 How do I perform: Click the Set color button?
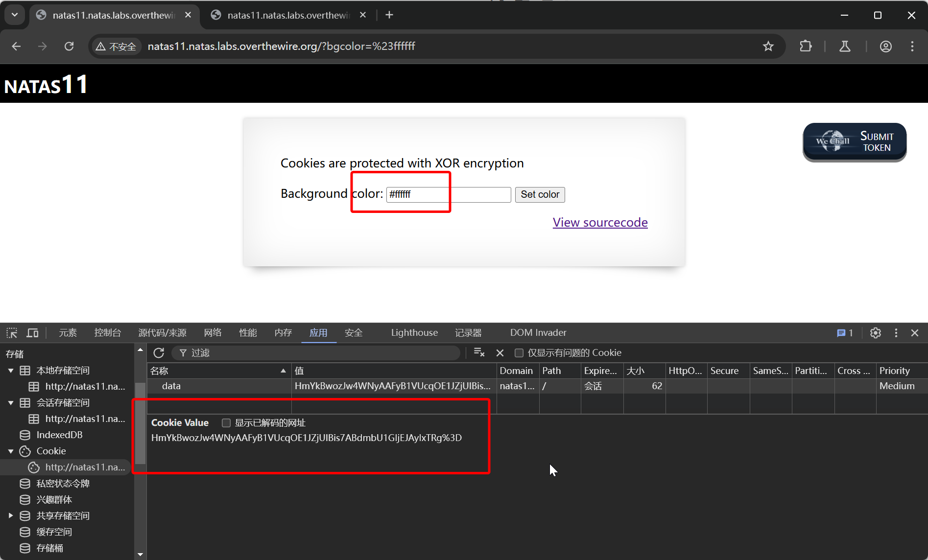click(540, 194)
